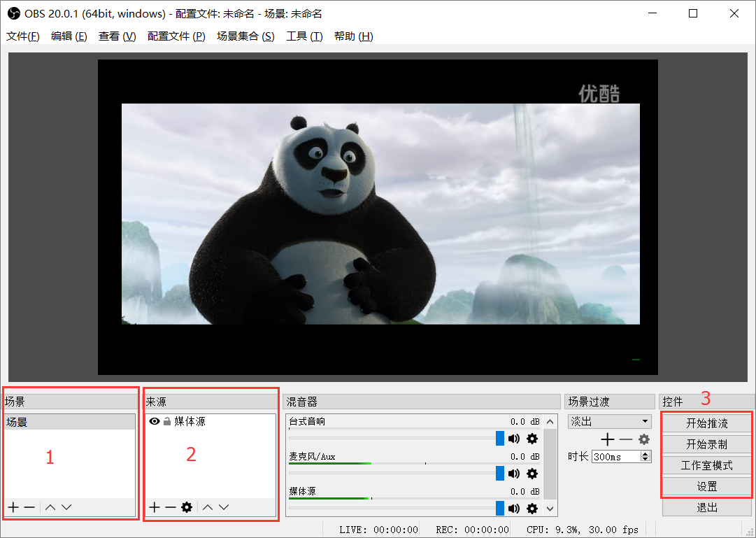Mute 媒体源 audio in mixer

point(514,508)
